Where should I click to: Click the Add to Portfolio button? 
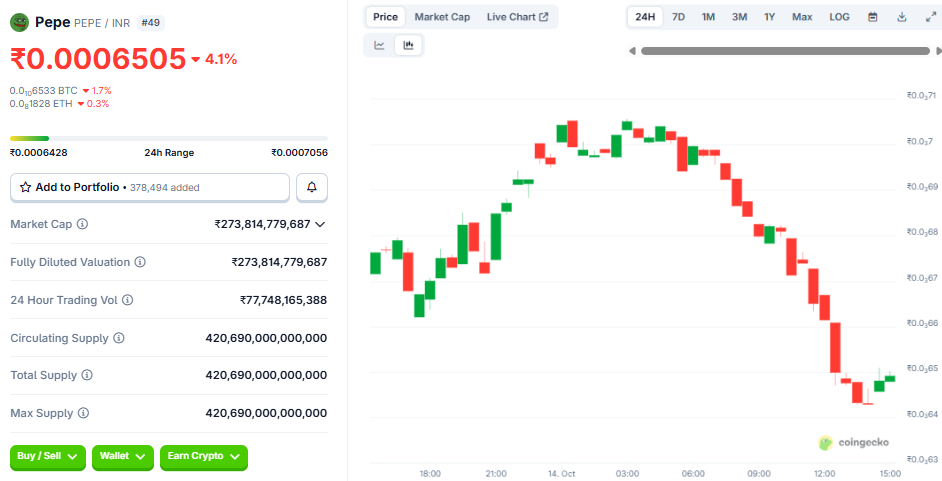(x=150, y=187)
